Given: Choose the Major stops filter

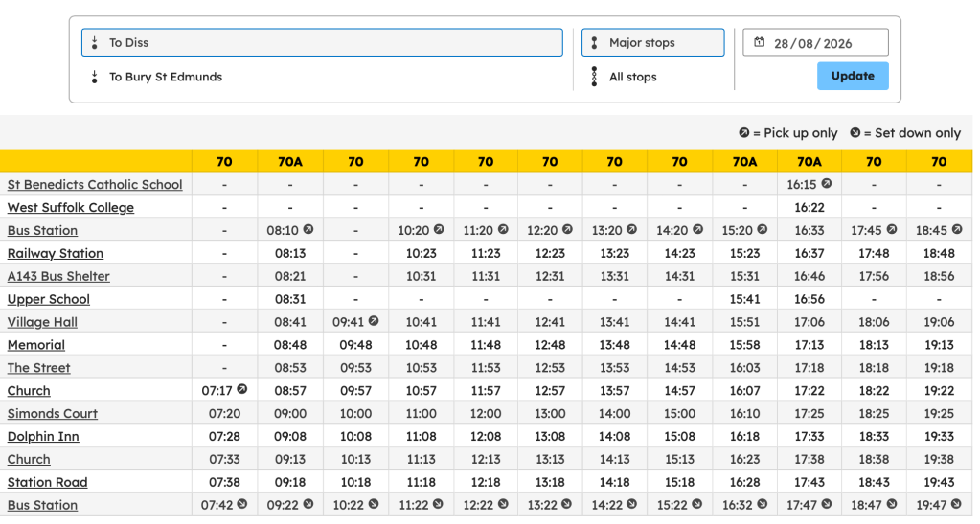Looking at the screenshot, I should click(x=652, y=42).
